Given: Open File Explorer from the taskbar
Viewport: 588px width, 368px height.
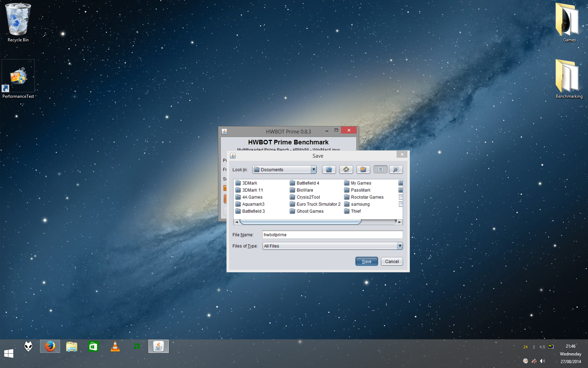Looking at the screenshot, I should pos(72,347).
